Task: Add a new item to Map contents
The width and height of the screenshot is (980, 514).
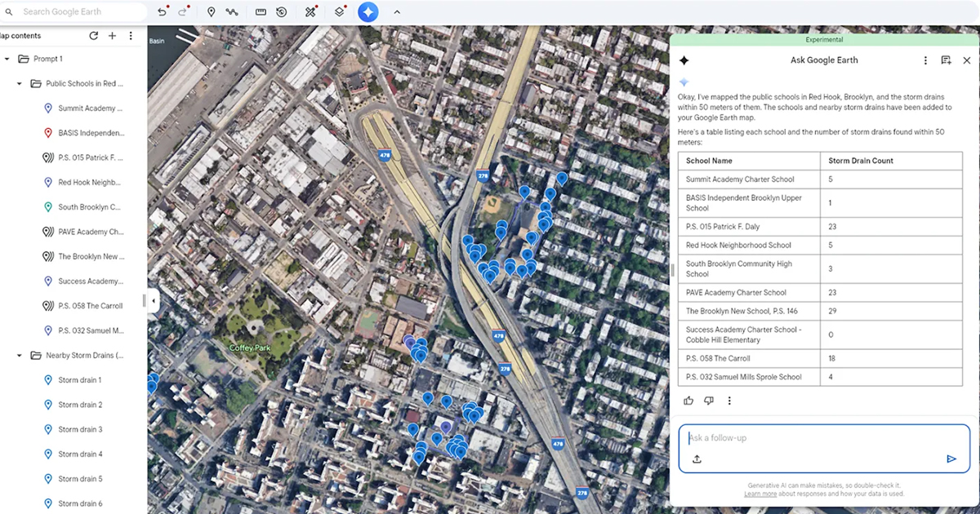Action: [x=113, y=36]
